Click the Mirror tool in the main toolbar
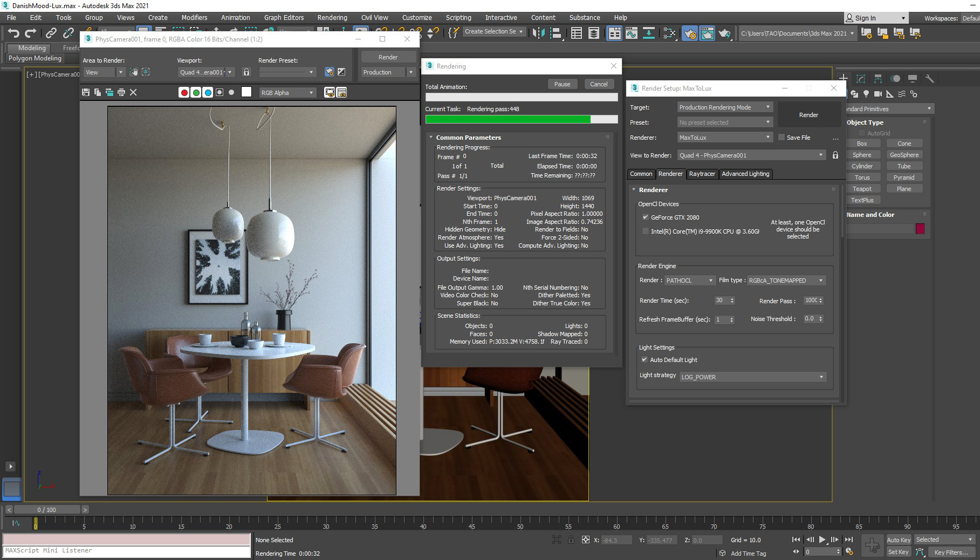The height and width of the screenshot is (560, 980). coord(538,33)
